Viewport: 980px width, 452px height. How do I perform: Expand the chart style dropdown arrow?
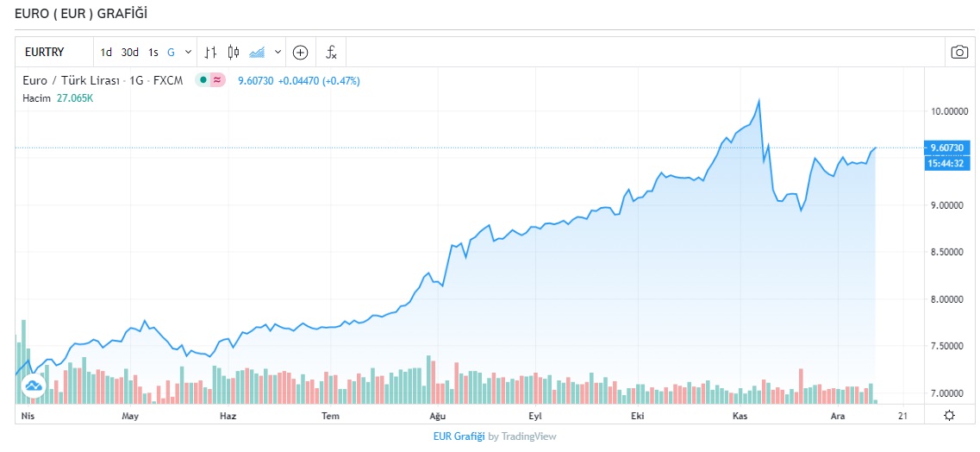(x=278, y=52)
